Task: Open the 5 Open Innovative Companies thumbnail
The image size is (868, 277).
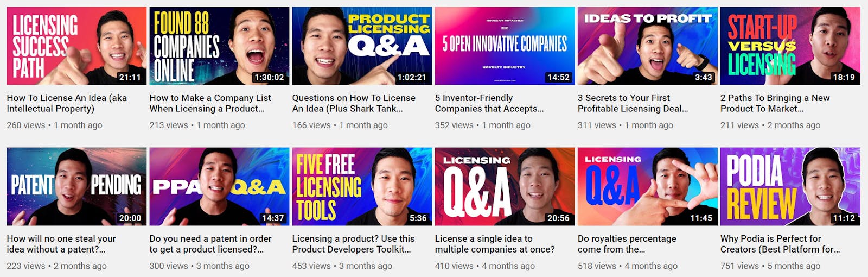Action: coord(505,46)
